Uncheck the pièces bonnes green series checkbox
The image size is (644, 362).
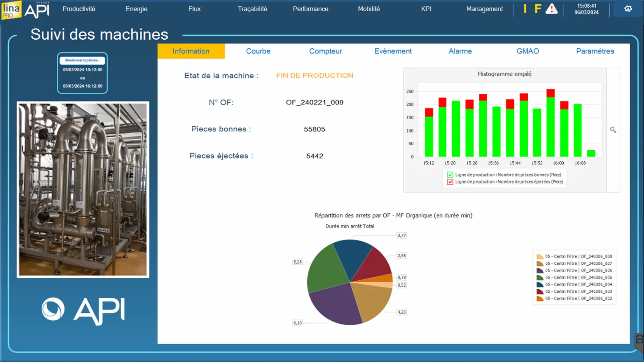(450, 175)
